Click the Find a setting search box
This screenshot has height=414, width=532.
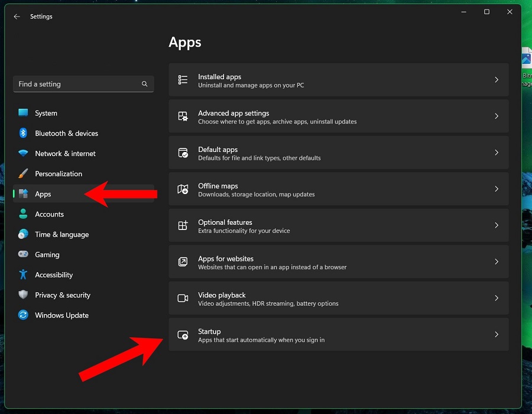pos(83,84)
